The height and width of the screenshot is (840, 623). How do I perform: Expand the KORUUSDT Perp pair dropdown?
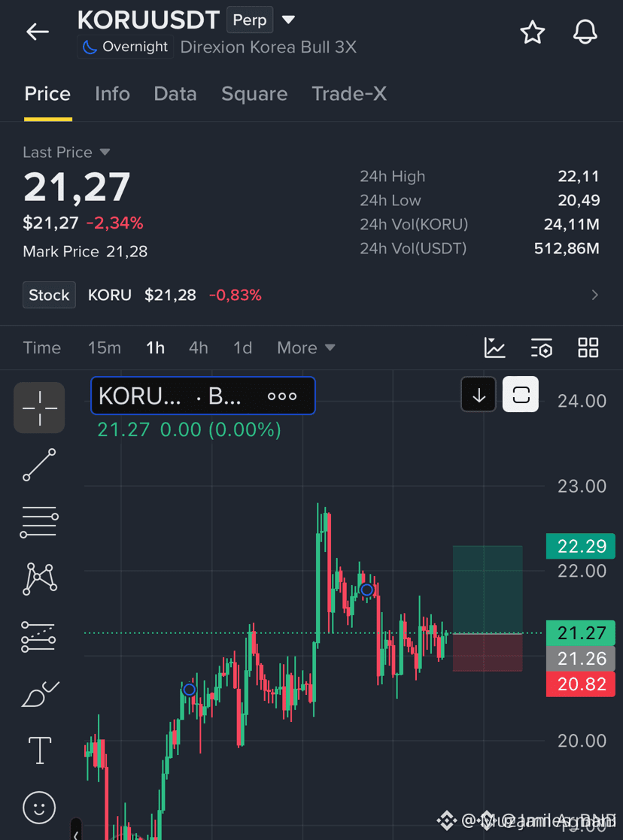click(x=288, y=20)
